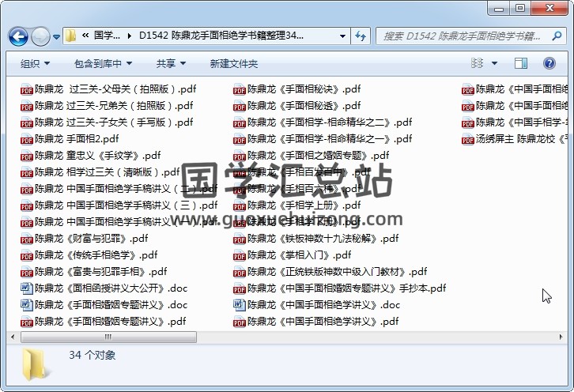Select Word icon of 《面相函授讲义大公开》.doc
The height and width of the screenshot is (392, 574).
[27, 288]
